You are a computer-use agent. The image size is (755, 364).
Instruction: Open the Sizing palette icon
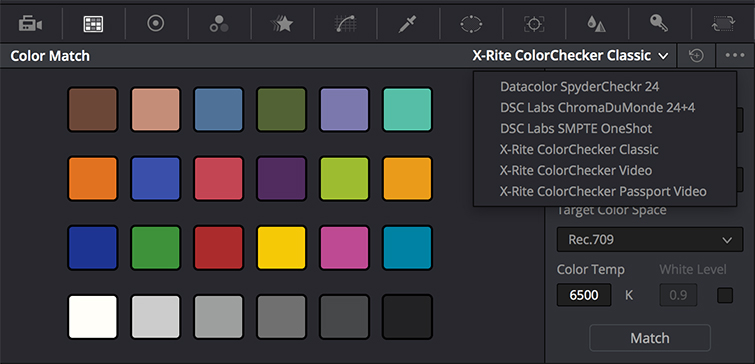click(x=724, y=24)
